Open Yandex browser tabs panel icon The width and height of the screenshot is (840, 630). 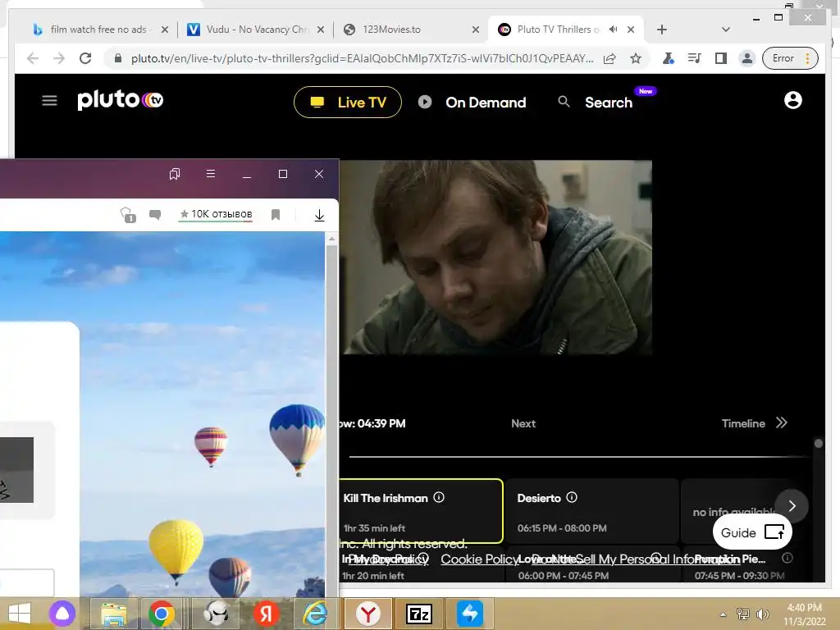175,174
